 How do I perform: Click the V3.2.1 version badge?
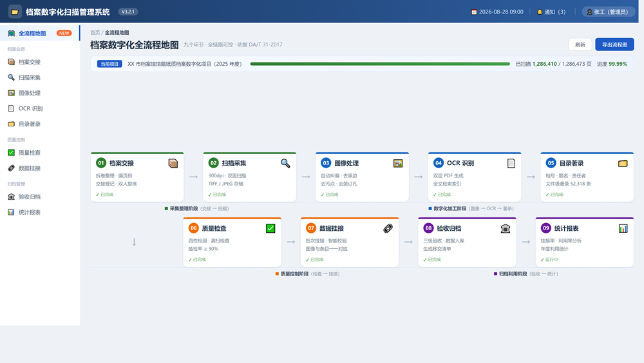pyautogui.click(x=128, y=12)
